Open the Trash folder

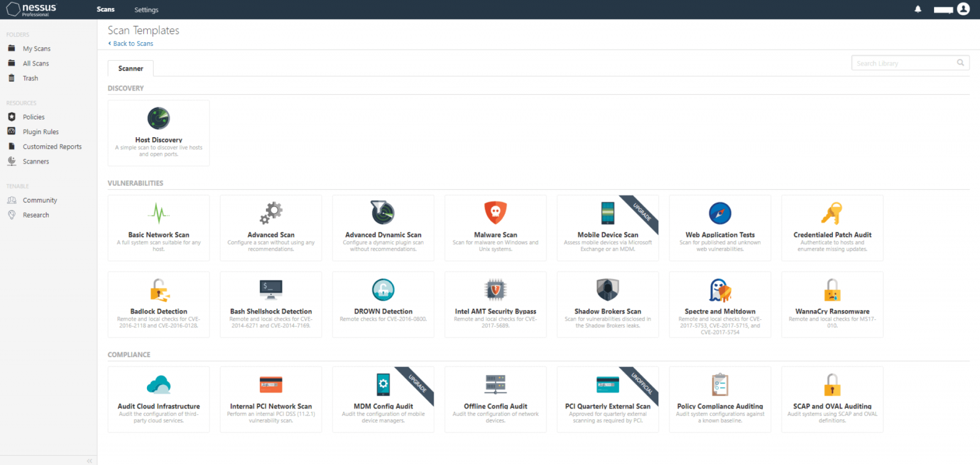tap(30, 78)
